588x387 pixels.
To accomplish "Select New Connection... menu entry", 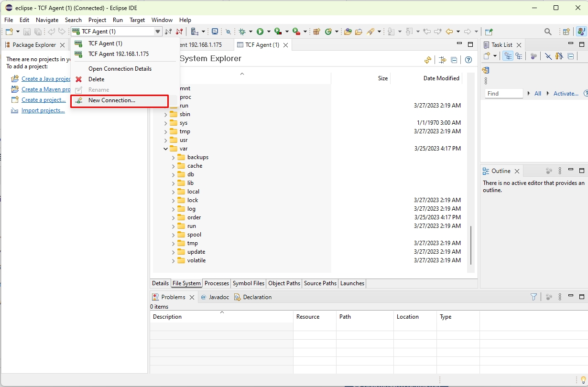I will tap(112, 100).
